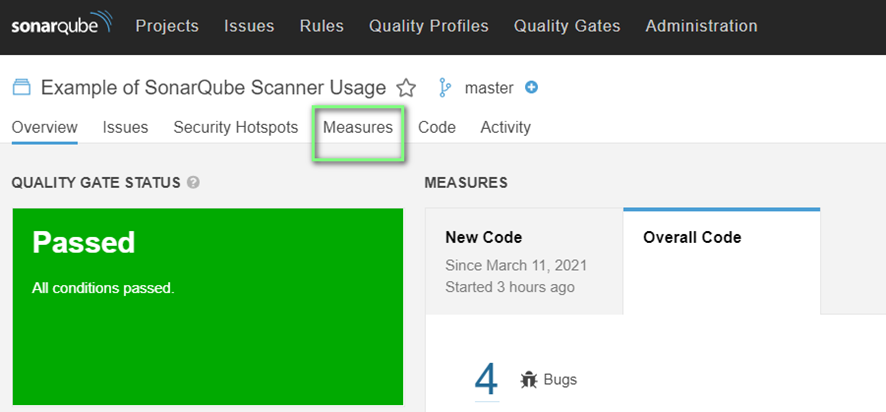886x412 pixels.
Task: Click the SonarQube logo
Action: (x=62, y=25)
